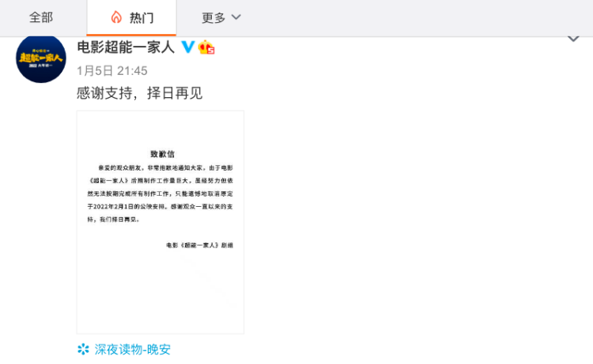This screenshot has height=364, width=593.
Task: Open the post options chevron at top right
Action: click(x=573, y=39)
